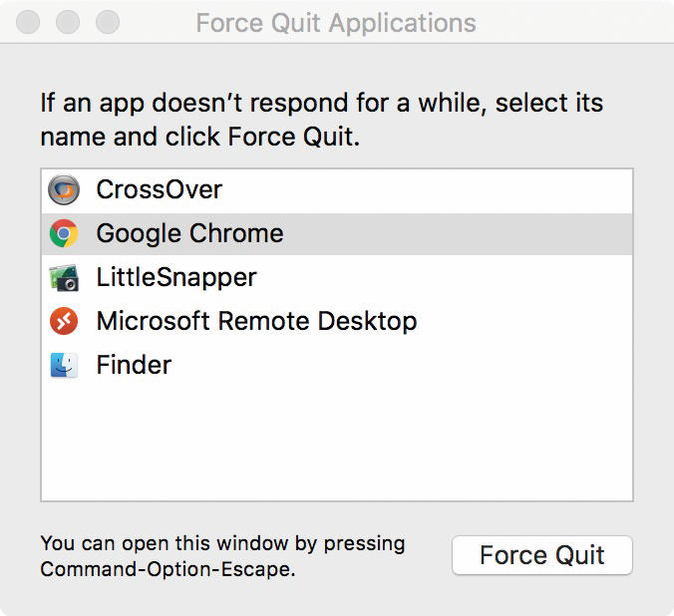Click the Google Chrome icon
The width and height of the screenshot is (674, 616).
[64, 233]
